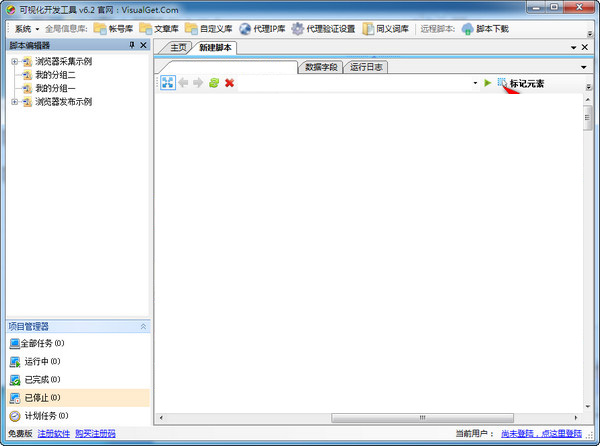Show 运行中 (0) tasks
Image resolution: width=600 pixels, height=446 pixels.
pyautogui.click(x=35, y=361)
